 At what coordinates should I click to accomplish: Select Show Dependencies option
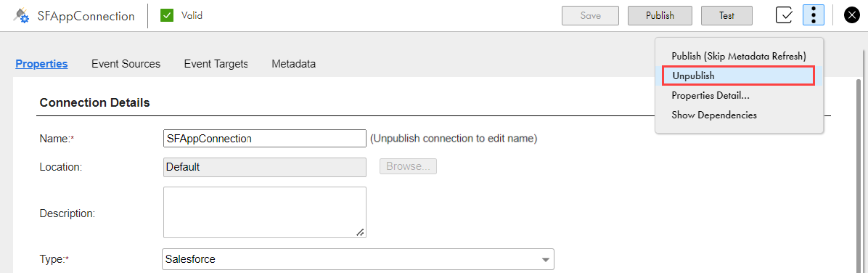coord(714,115)
